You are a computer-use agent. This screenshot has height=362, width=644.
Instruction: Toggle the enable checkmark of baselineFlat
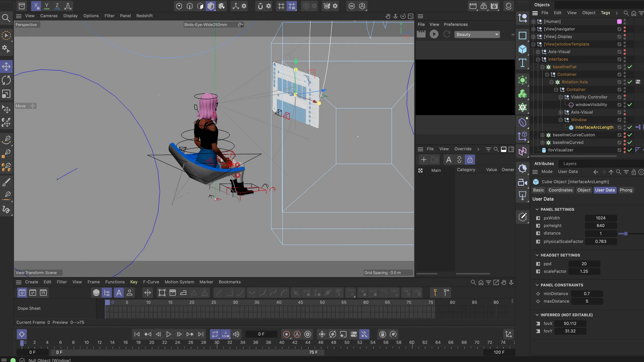point(630,67)
